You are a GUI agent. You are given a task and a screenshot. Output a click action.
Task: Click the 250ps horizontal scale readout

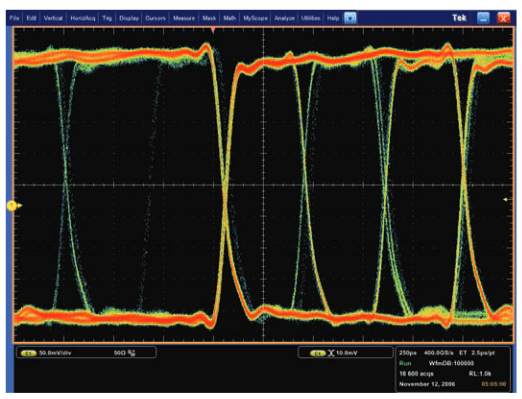coord(408,353)
